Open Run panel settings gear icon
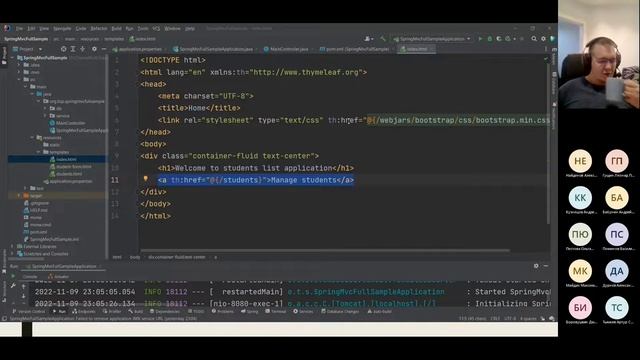The width and height of the screenshot is (640, 360). 536,266
